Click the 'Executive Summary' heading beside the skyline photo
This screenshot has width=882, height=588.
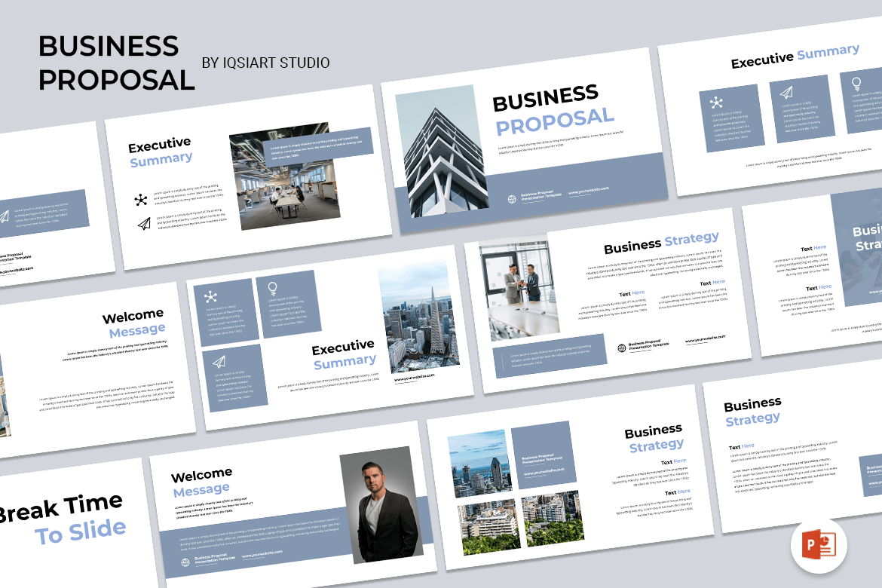tap(344, 354)
